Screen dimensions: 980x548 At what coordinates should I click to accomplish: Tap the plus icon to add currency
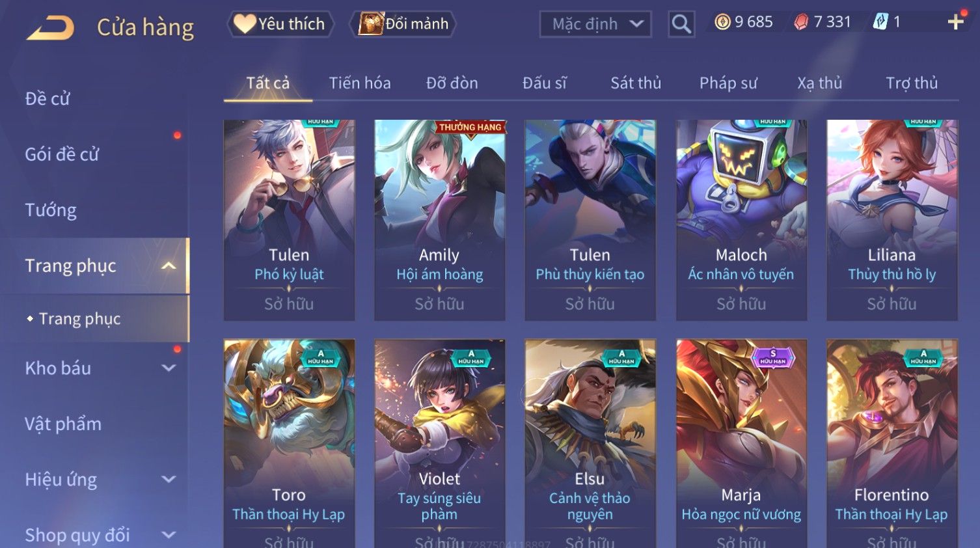(x=955, y=22)
